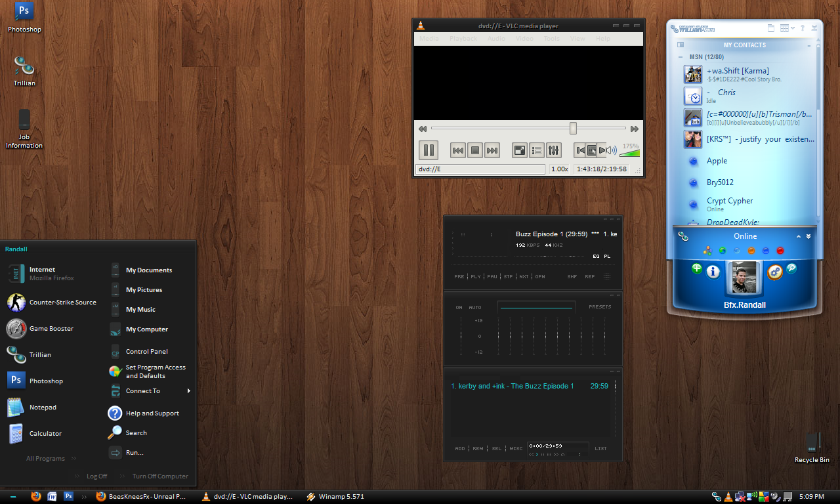Click Firefox icon in taskbar quick launch

pyautogui.click(x=35, y=497)
